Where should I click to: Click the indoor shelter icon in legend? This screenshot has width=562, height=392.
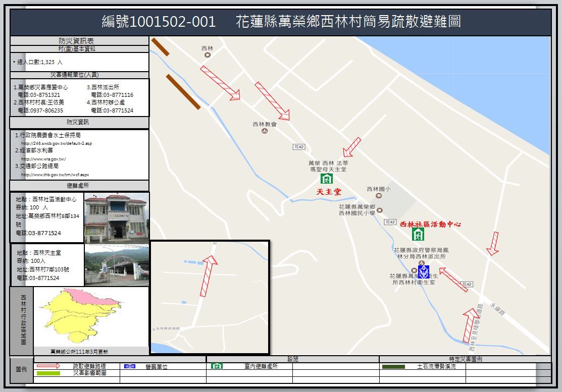(x=217, y=366)
